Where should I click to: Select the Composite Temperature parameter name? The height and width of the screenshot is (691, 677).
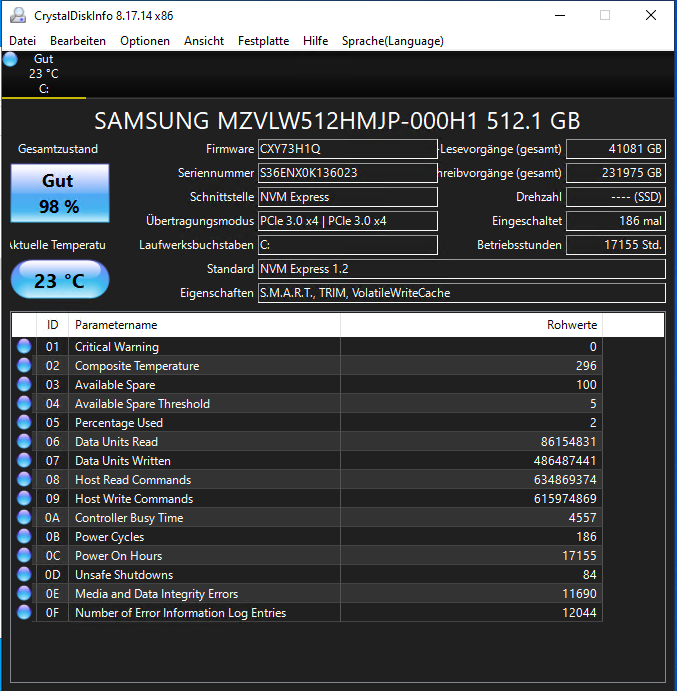tap(137, 366)
